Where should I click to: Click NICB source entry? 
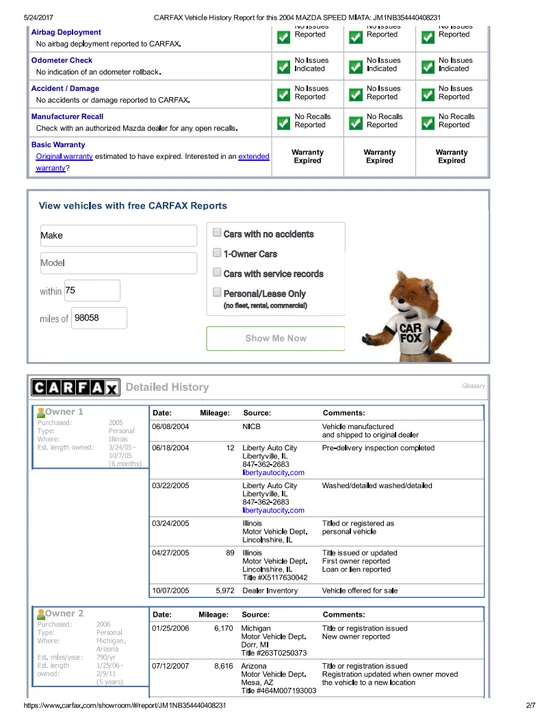[251, 427]
